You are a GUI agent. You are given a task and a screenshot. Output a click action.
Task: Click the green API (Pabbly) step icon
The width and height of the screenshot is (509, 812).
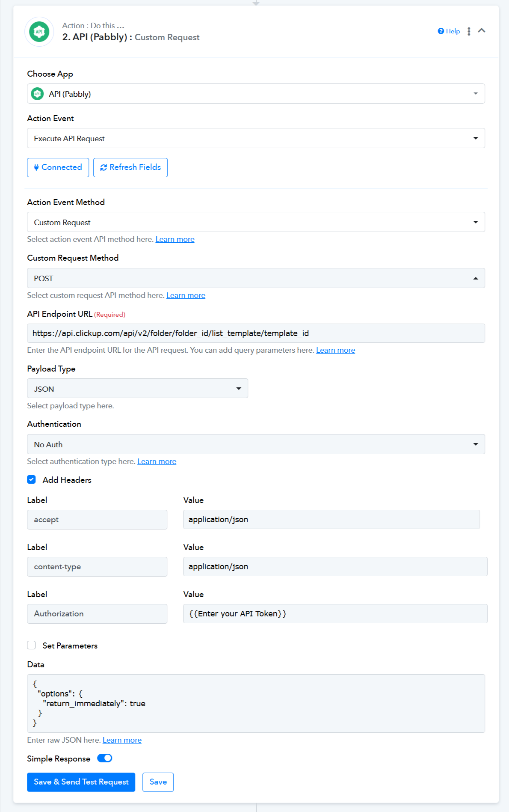click(x=39, y=32)
